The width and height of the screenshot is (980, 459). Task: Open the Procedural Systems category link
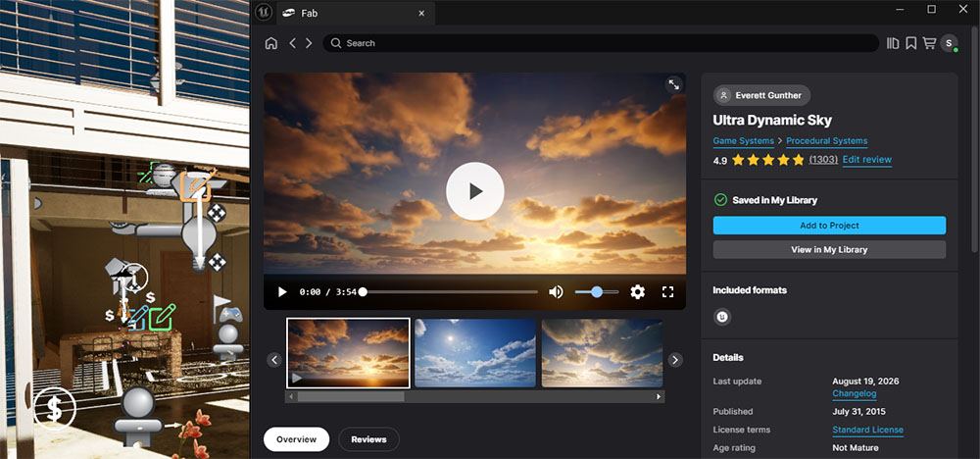tap(827, 141)
